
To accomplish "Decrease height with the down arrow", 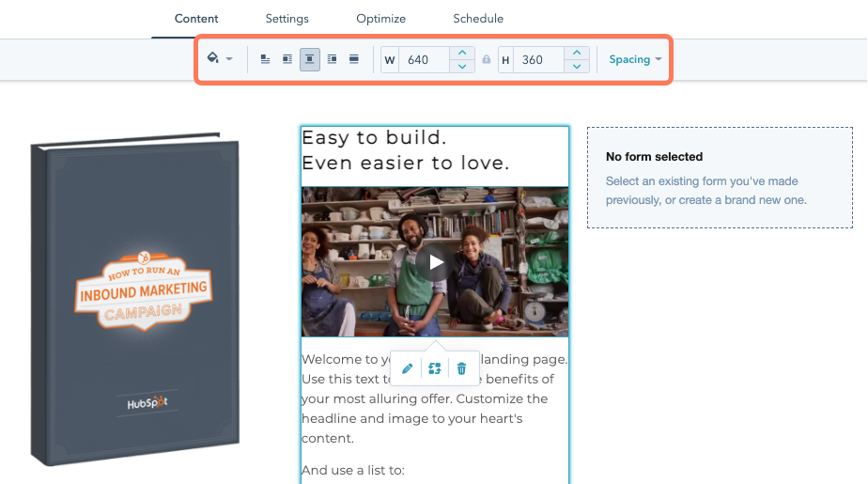I will (577, 67).
